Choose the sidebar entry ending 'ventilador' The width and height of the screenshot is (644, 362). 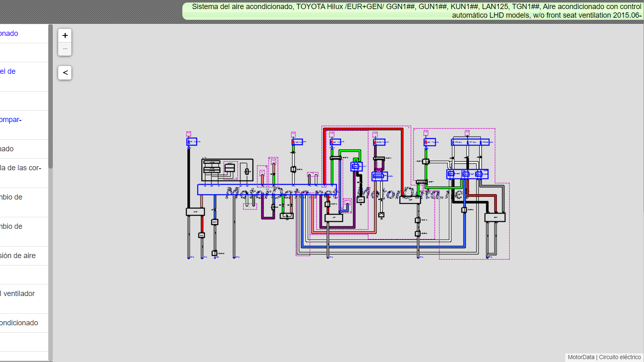pyautogui.click(x=19, y=294)
